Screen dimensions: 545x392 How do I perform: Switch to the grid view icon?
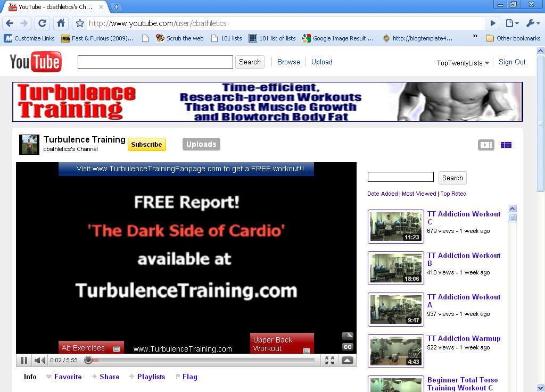point(506,145)
